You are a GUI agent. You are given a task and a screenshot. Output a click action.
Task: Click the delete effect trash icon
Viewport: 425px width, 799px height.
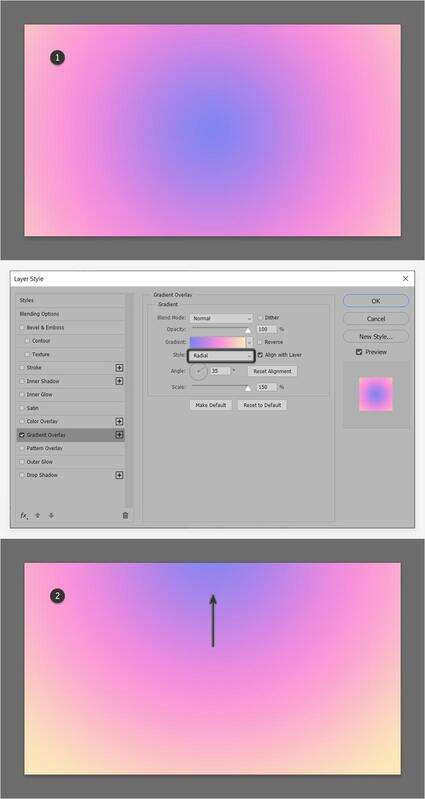click(125, 516)
